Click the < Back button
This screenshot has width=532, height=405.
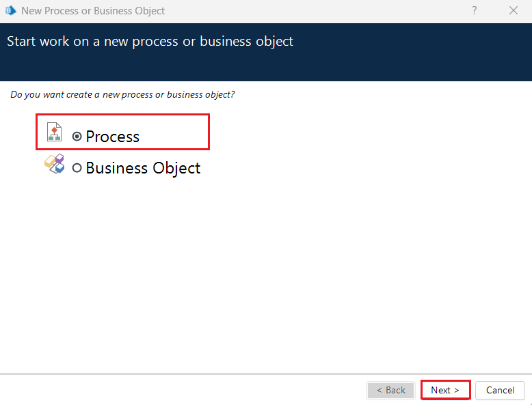coord(390,390)
